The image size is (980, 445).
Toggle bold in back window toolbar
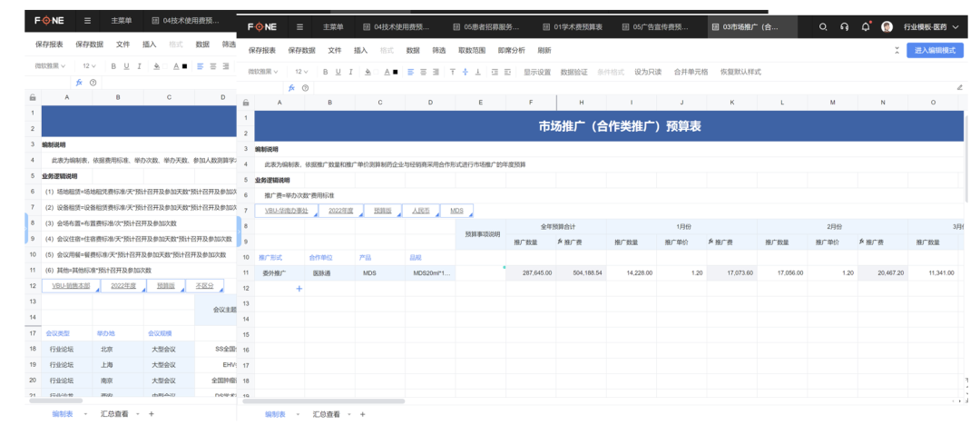coord(113,65)
